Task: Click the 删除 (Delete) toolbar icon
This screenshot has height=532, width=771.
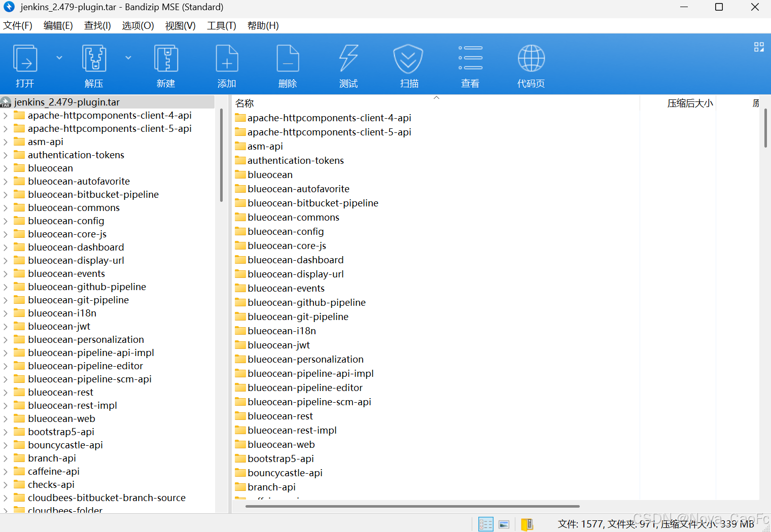Action: coord(288,58)
